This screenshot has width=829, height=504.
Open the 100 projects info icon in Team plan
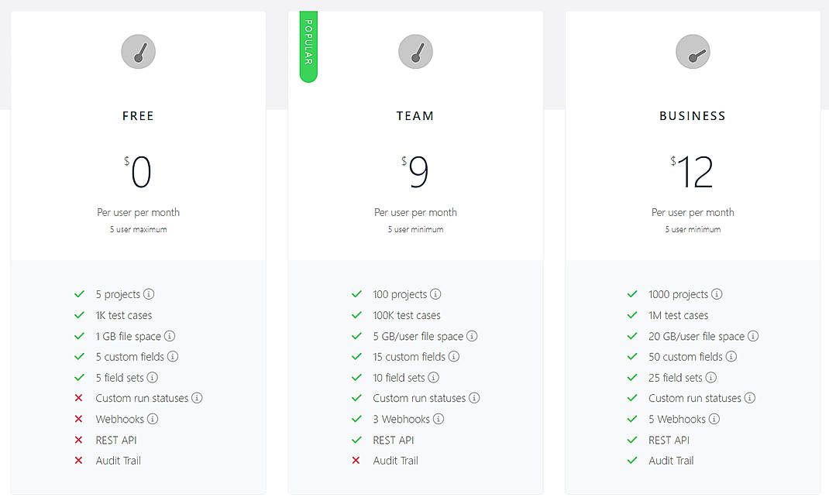coord(435,294)
